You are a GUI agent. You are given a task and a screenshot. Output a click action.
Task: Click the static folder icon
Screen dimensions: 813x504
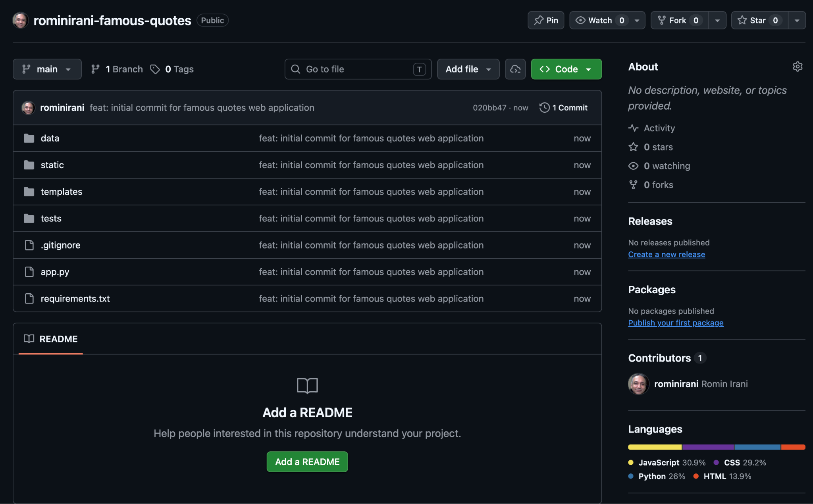point(29,165)
